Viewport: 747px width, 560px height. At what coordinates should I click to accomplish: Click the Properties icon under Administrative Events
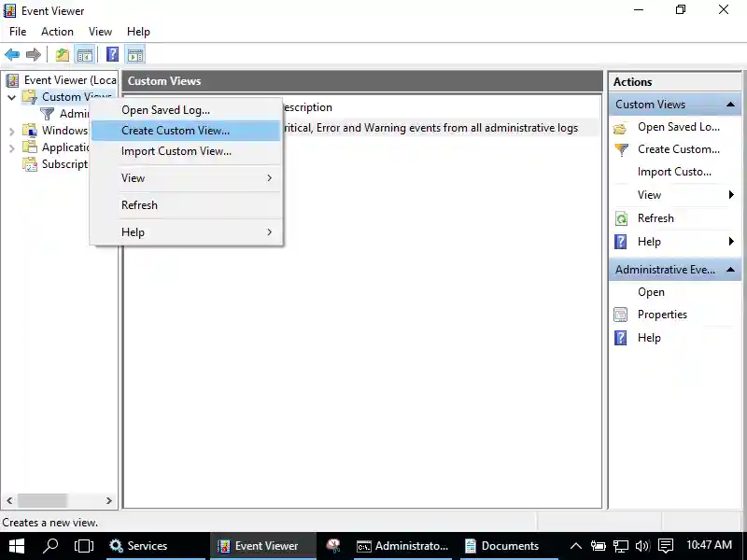pos(618,315)
